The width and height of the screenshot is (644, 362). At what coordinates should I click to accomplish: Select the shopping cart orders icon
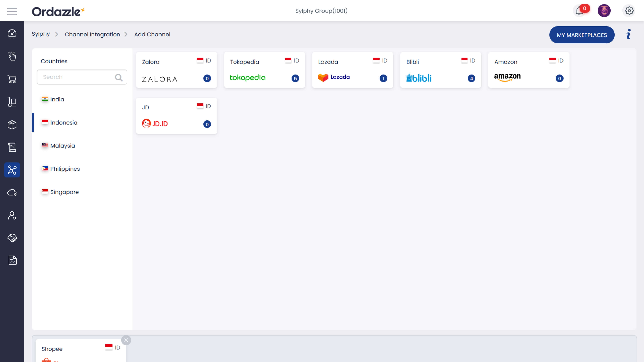[x=12, y=79]
